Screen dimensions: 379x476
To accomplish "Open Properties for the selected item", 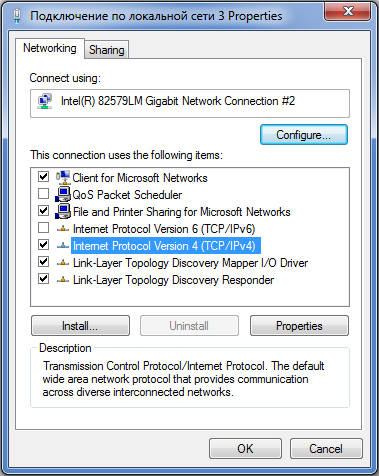I will point(299,326).
